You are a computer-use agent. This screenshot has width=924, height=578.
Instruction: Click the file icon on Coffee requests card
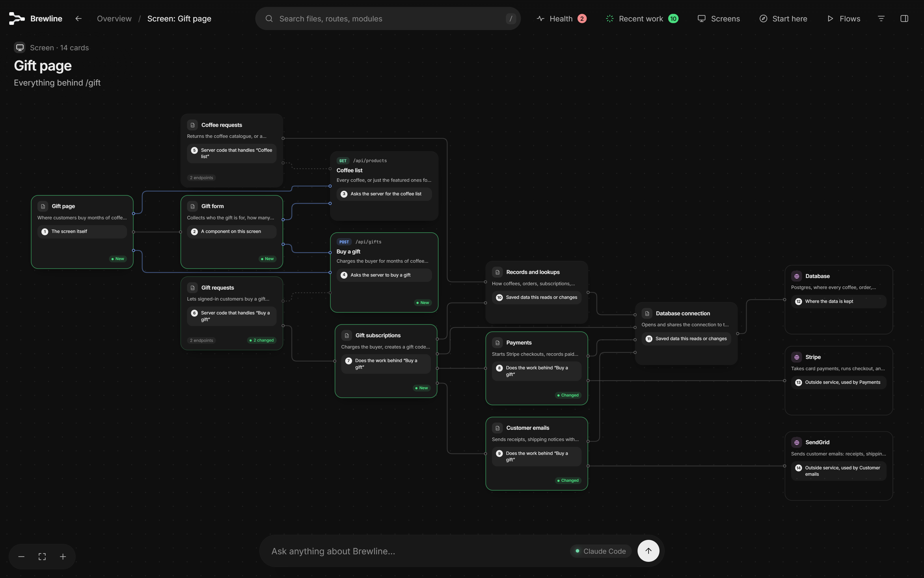pos(192,125)
